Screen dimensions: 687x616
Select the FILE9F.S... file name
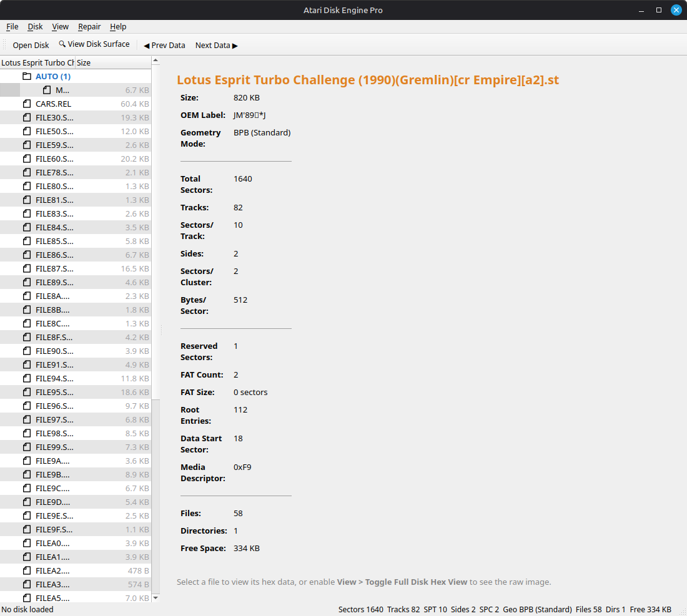coord(54,529)
